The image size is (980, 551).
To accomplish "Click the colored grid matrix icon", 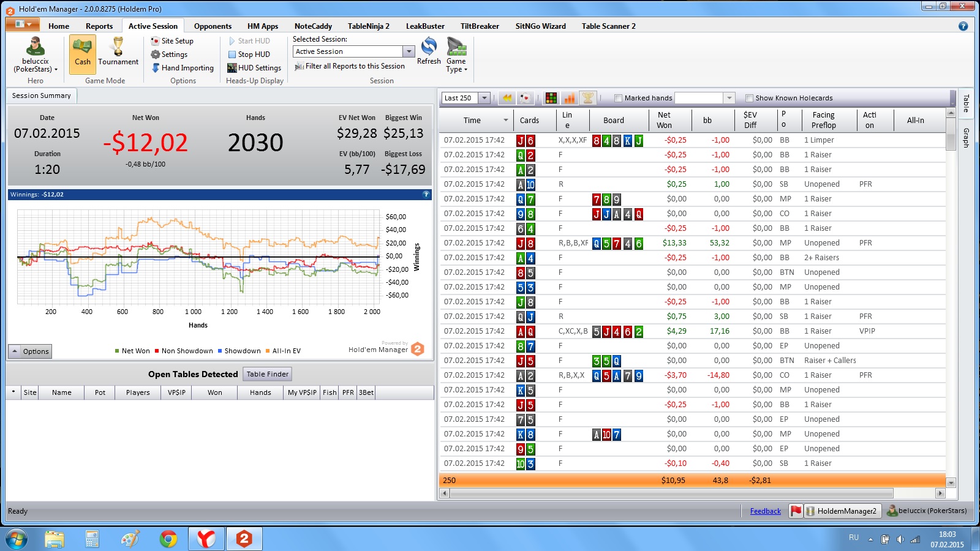I will pos(551,98).
